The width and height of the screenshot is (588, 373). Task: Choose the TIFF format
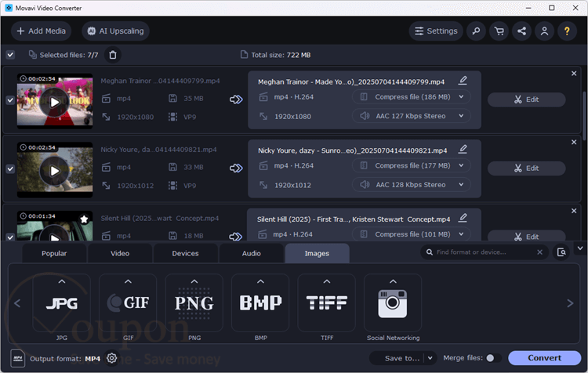[327, 303]
